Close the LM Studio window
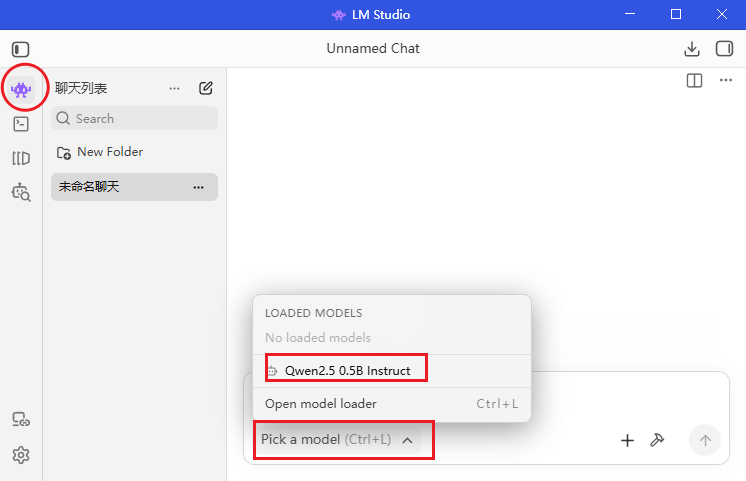Screen dimensions: 746x481 pyautogui.click(x=722, y=14)
